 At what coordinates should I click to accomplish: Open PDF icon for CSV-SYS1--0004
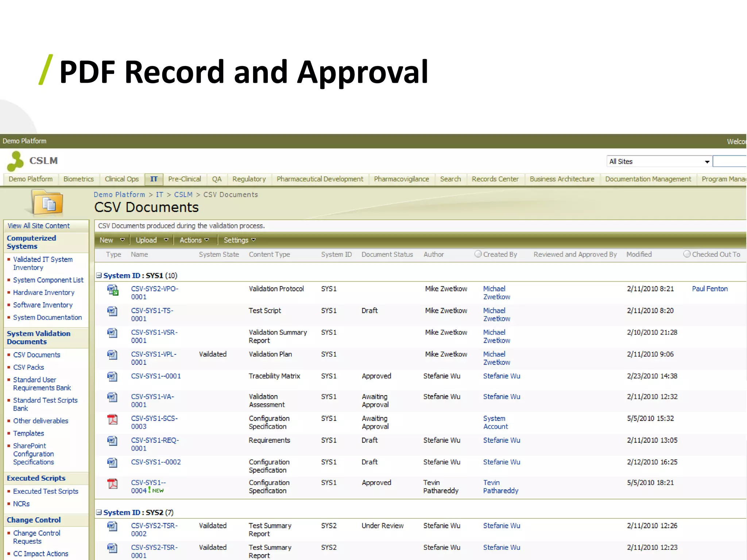coord(112,484)
